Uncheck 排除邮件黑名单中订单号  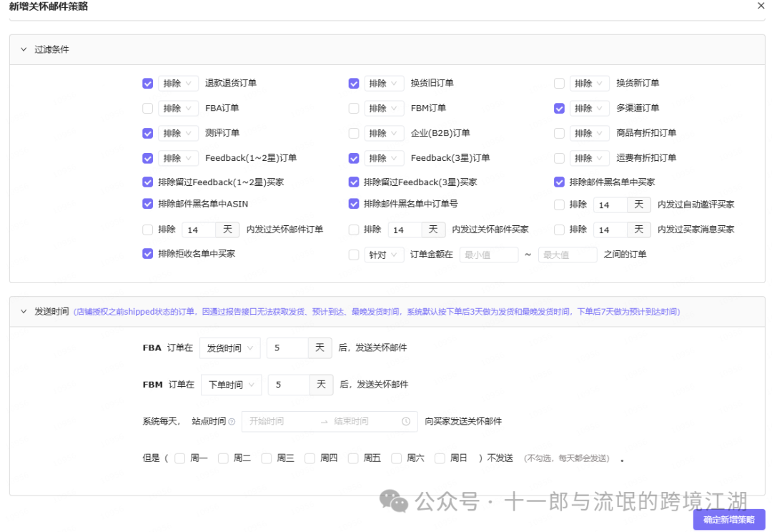354,204
